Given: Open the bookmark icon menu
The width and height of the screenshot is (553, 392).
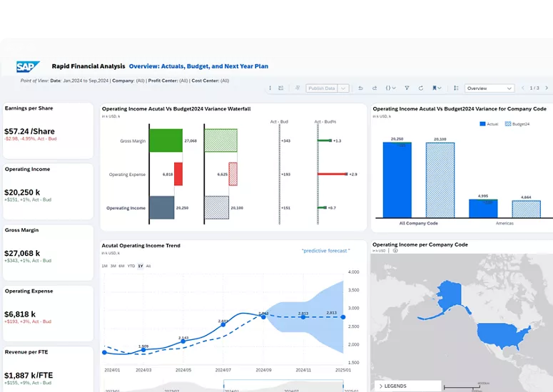Looking at the screenshot, I should point(436,88).
